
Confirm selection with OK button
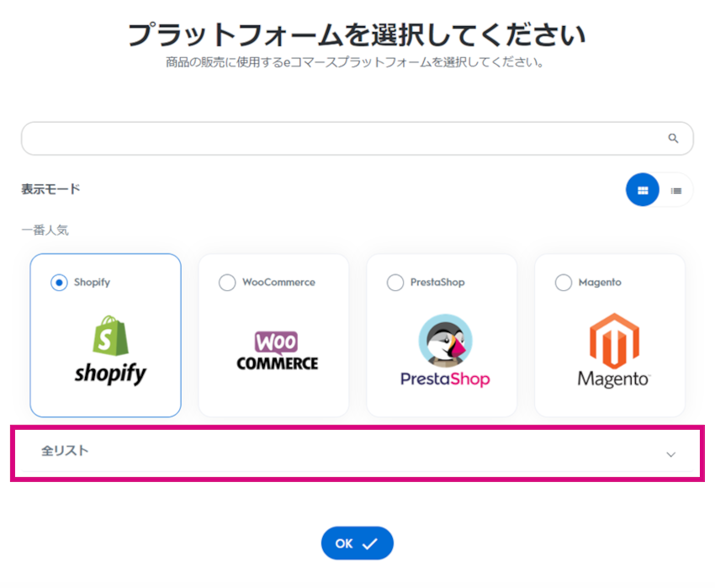point(357,543)
